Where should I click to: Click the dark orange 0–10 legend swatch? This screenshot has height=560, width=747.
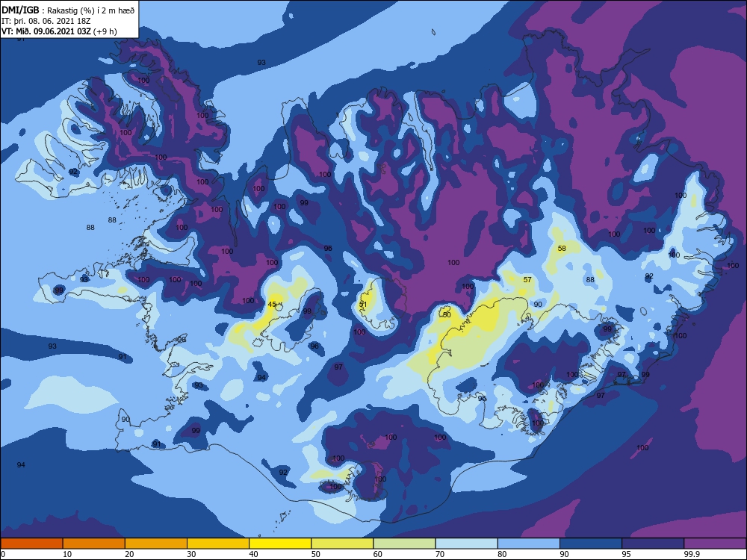click(31, 544)
